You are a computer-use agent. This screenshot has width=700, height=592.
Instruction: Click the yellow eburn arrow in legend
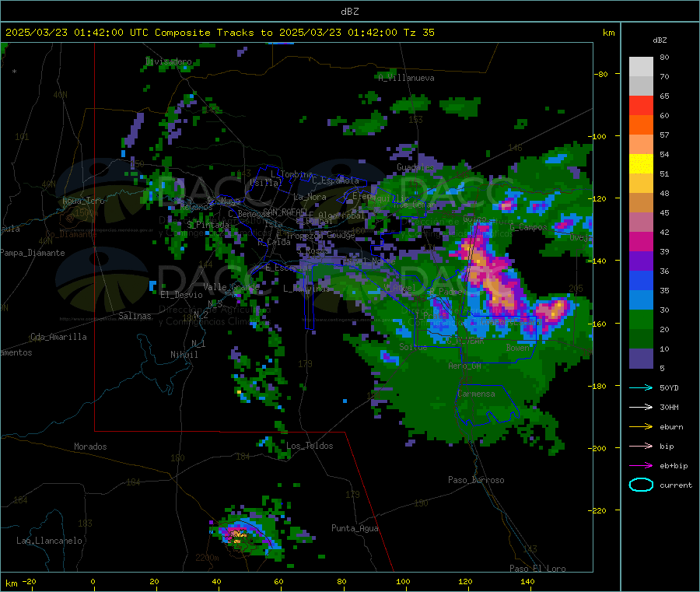641,427
